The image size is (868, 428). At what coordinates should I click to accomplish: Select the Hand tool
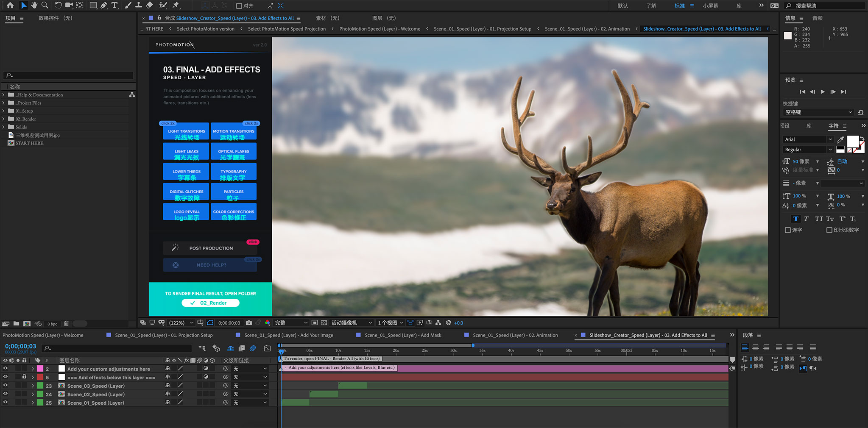tap(34, 6)
